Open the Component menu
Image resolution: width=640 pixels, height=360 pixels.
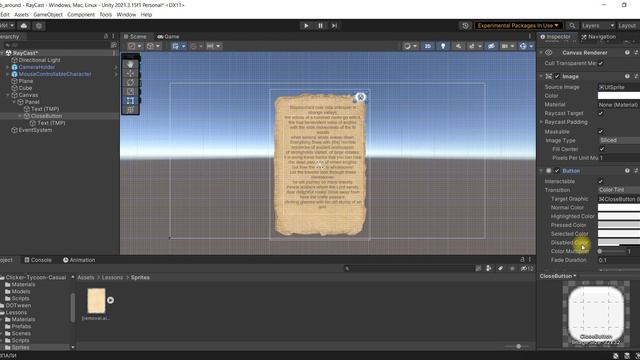click(81, 14)
